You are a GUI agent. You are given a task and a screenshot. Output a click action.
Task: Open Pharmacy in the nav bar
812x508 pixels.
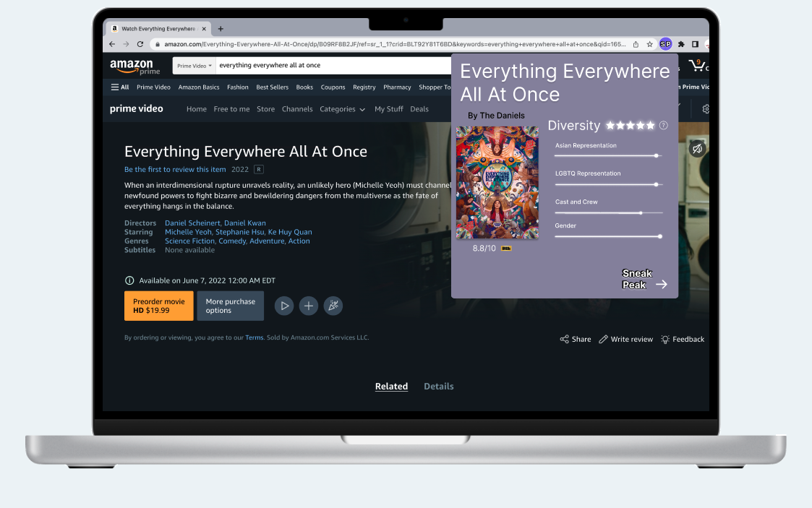click(x=397, y=87)
